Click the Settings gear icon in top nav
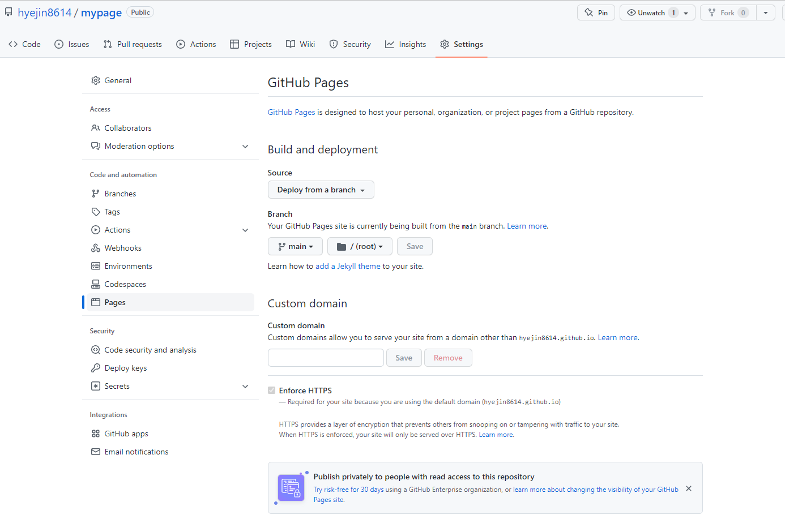 tap(445, 44)
